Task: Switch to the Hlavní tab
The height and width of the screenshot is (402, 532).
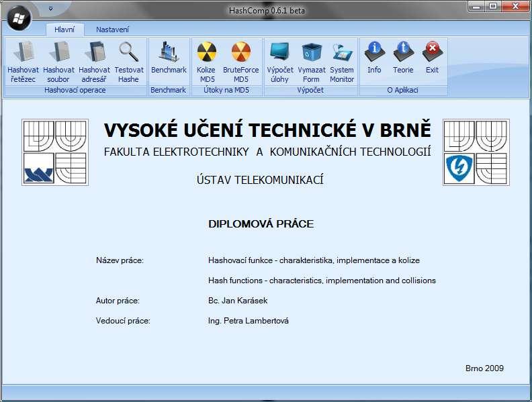Action: coord(64,30)
